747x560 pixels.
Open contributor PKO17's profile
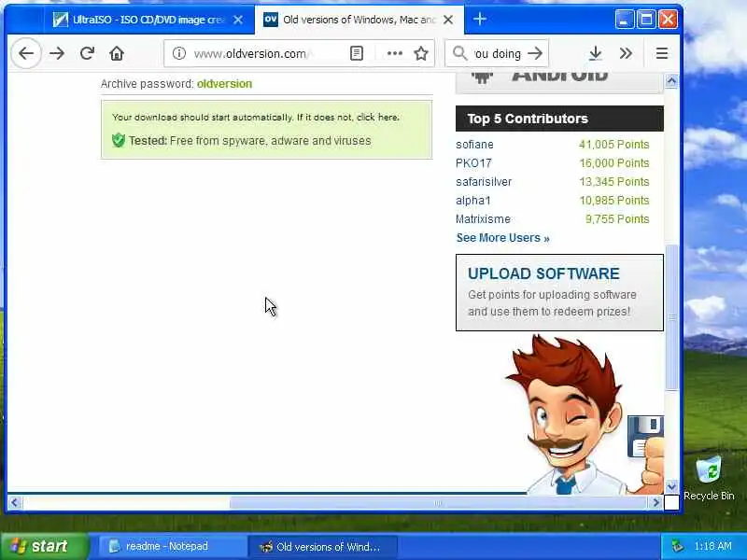[473, 162]
